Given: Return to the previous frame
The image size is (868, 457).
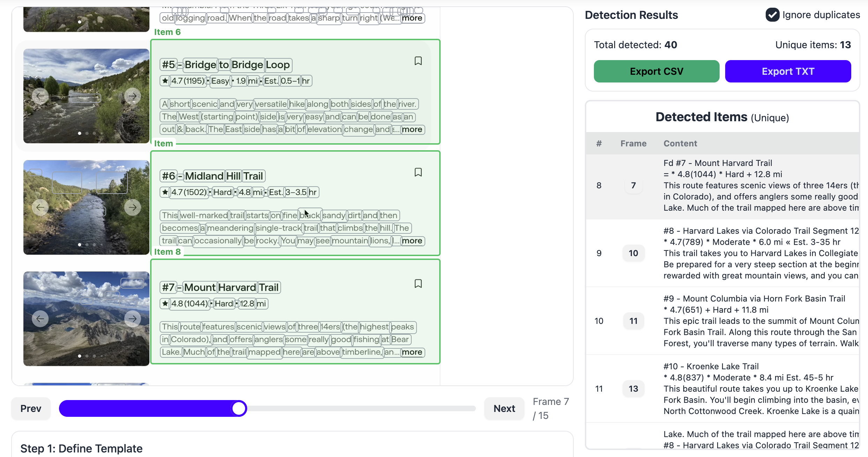Looking at the screenshot, I should [30, 408].
